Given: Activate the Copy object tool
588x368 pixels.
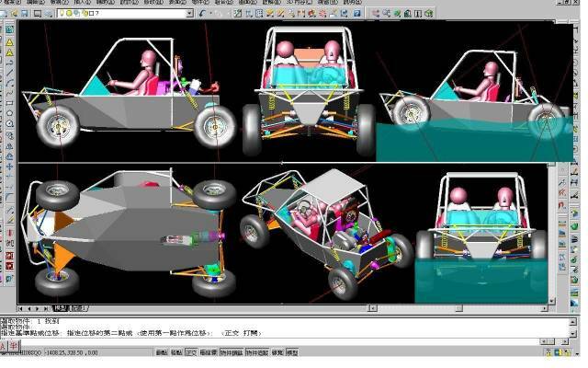Looking at the screenshot, I should point(9,135).
